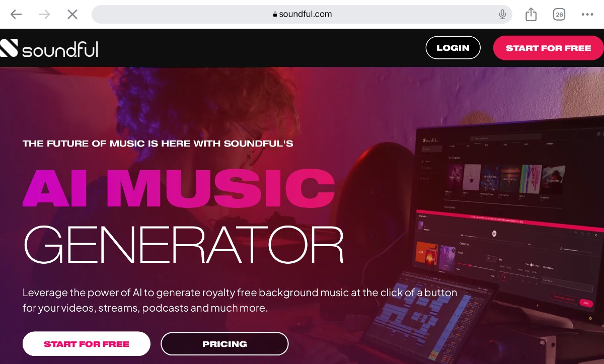Click the white START FOR FREE hero button
604x364 pixels.
[87, 344]
